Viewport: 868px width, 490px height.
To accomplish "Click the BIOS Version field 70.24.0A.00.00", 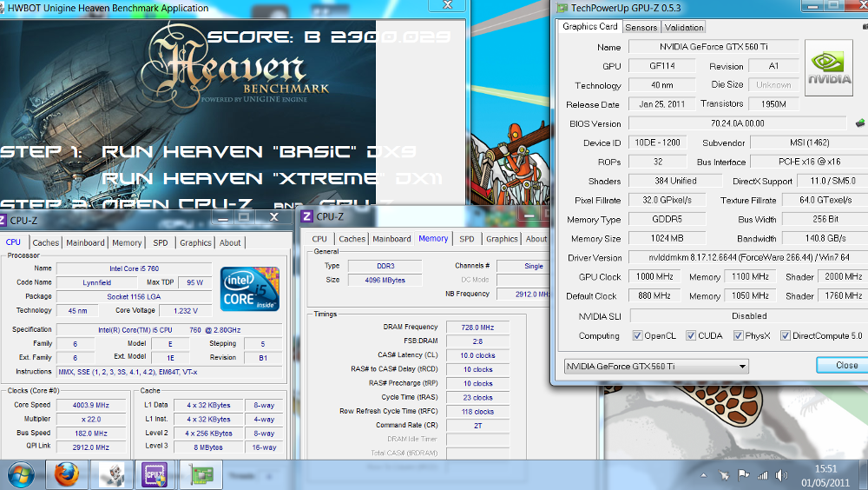I will (737, 123).
